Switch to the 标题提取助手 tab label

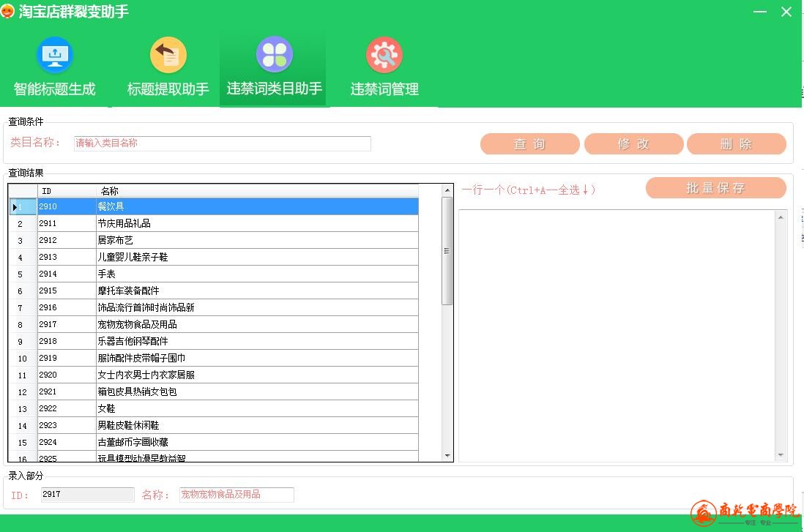[x=168, y=89]
